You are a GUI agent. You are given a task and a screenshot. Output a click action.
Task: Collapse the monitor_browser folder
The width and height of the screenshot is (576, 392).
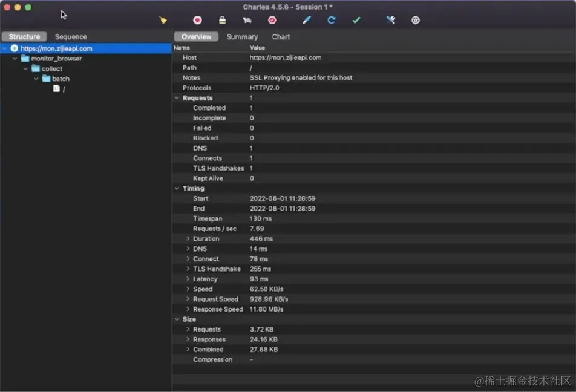click(x=15, y=59)
